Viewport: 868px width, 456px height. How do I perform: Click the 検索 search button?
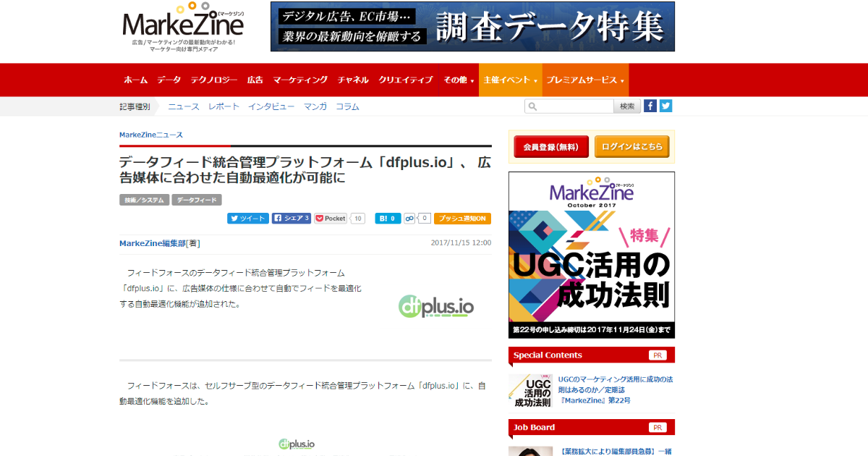point(627,106)
